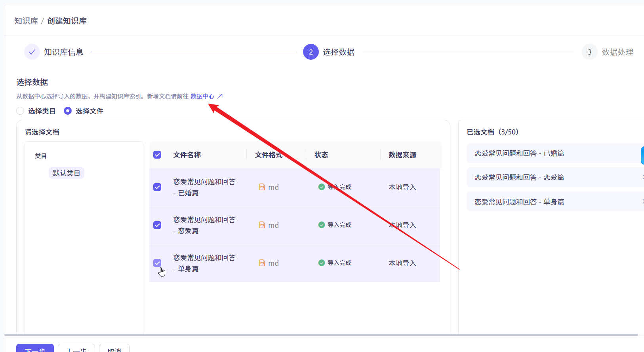Click the file name 恋爱常见问题和回答 - 单身篇 in the table

[204, 263]
